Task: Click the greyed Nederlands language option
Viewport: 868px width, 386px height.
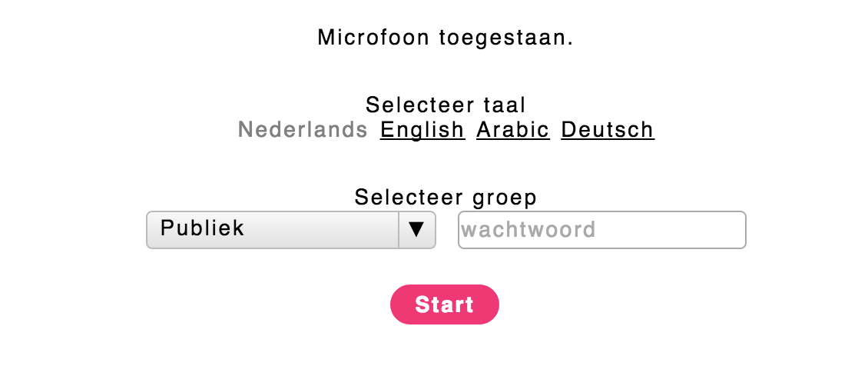Action: (303, 130)
